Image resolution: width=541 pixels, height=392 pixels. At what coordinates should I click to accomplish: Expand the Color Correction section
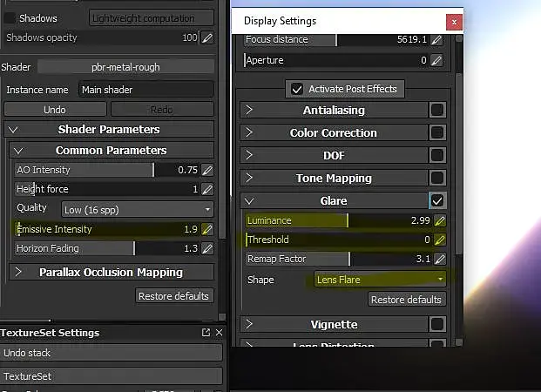pos(249,132)
